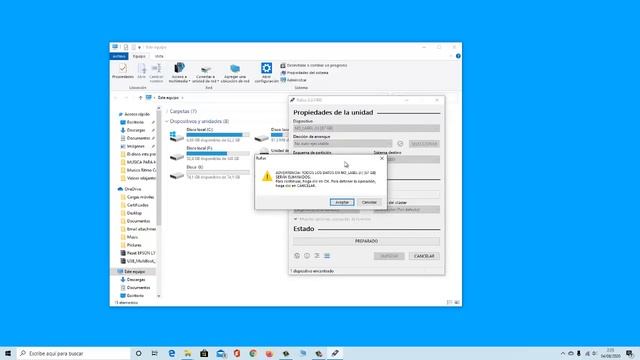
Task: Open the Windows Start button
Action: tap(8, 353)
